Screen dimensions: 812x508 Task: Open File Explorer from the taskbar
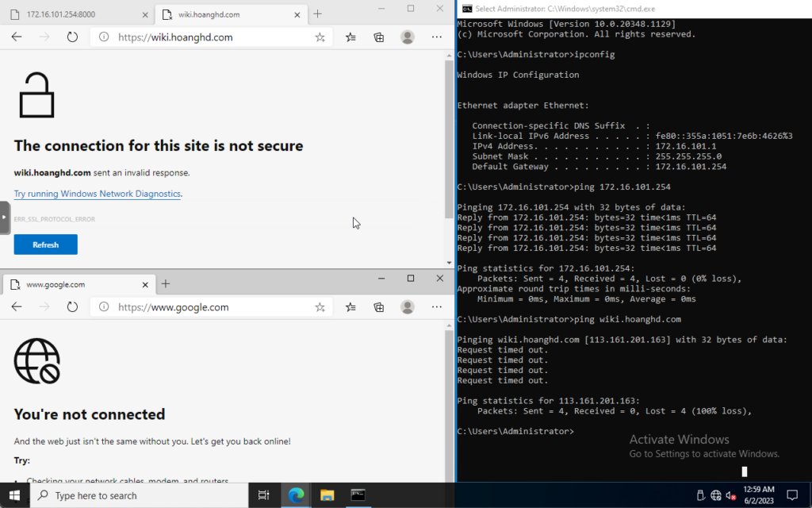click(x=327, y=495)
